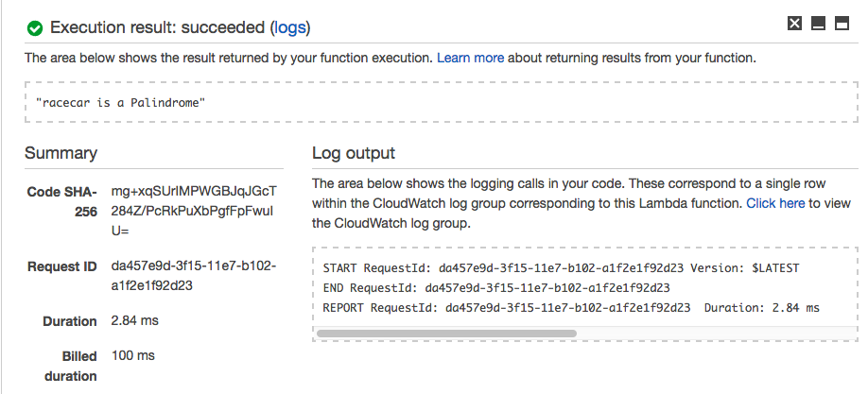
Task: Click the 100 ms billed duration value
Action: click(131, 355)
